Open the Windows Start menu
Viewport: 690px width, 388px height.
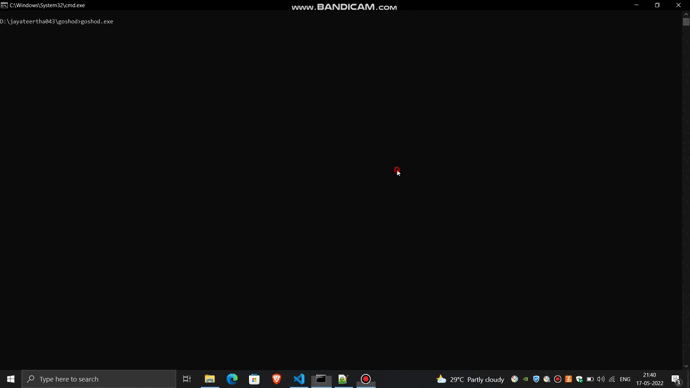[11, 379]
